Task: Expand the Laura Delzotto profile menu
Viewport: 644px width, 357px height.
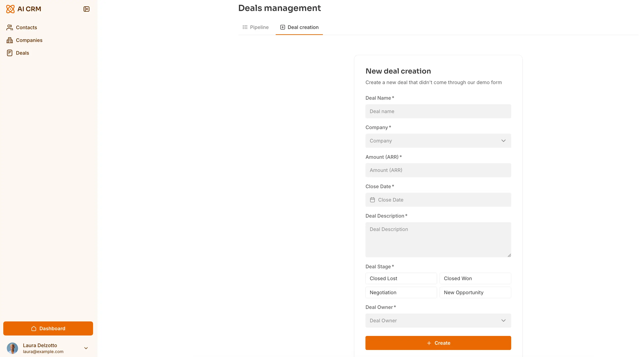Action: pyautogui.click(x=86, y=348)
